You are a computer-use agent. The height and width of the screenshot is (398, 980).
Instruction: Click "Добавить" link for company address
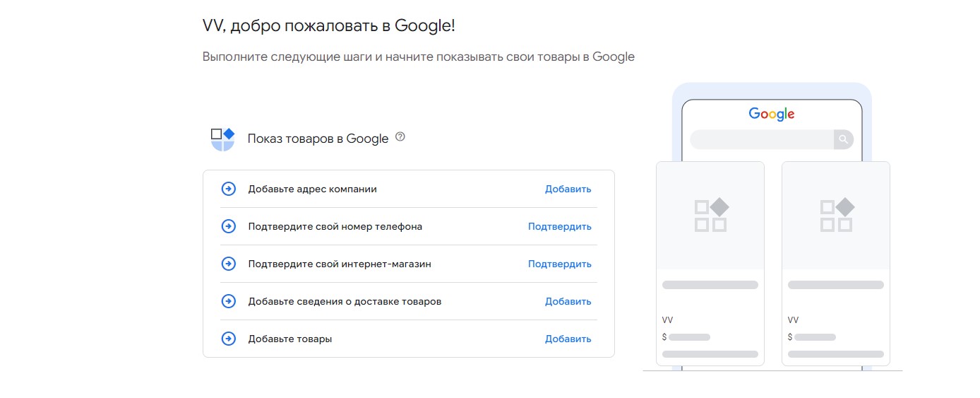[568, 189]
